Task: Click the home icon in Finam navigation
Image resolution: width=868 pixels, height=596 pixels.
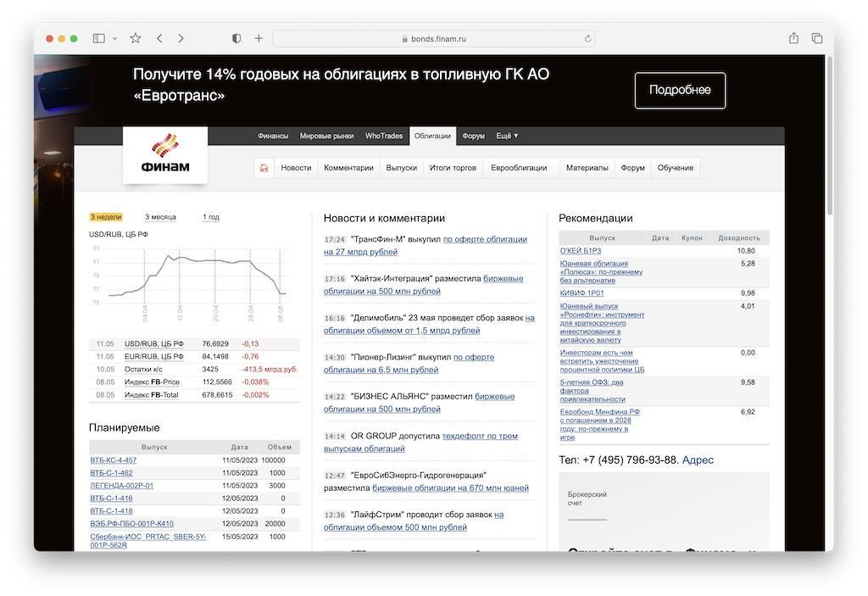Action: [x=264, y=168]
